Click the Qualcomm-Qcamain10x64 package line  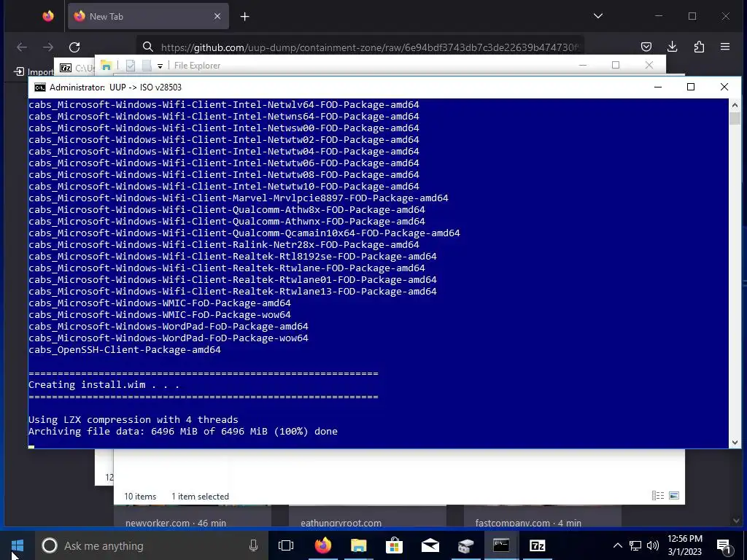pos(244,233)
